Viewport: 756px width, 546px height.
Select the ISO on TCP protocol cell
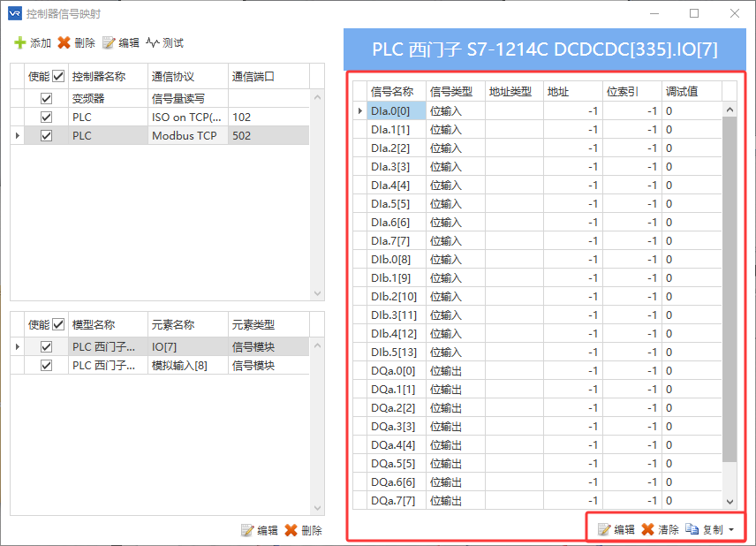188,118
